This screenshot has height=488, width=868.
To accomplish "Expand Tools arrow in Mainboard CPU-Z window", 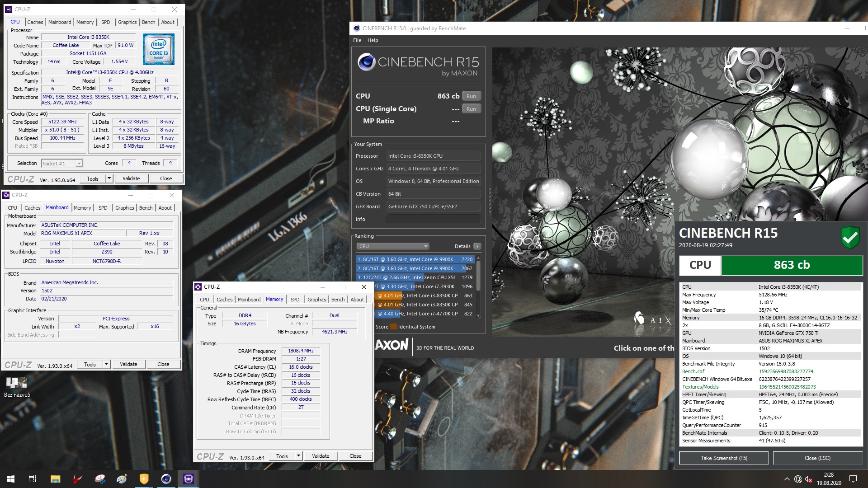I will (x=106, y=364).
